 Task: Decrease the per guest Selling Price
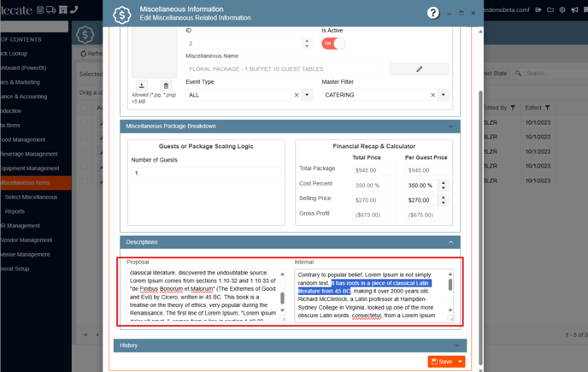click(444, 203)
